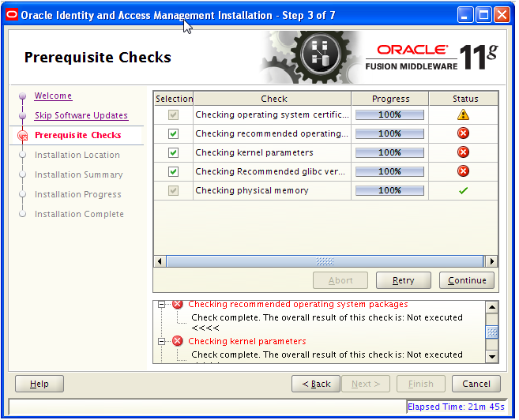The image size is (519, 420).
Task: Collapse 'Checking recommended operating system packages' log node
Action: (161, 304)
